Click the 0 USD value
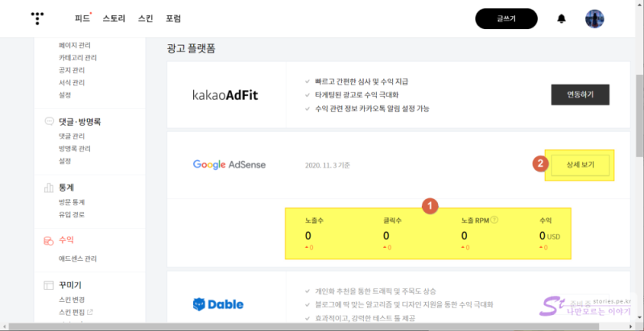This screenshot has width=644, height=331. pyautogui.click(x=550, y=236)
